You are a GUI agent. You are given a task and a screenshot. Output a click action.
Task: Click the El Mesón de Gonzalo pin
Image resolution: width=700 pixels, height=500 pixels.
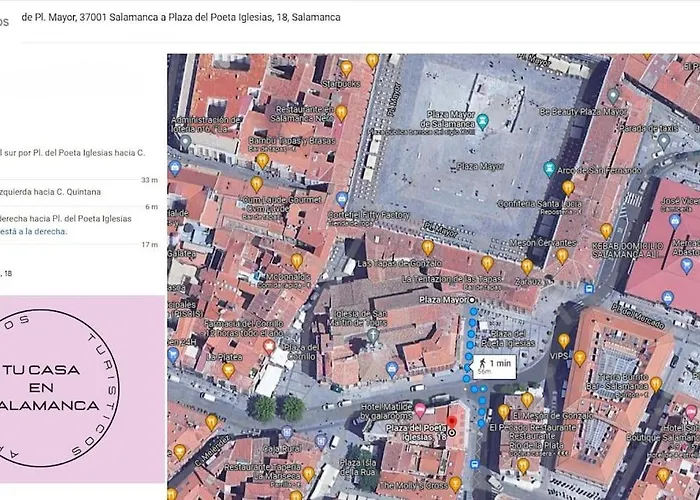click(x=529, y=400)
